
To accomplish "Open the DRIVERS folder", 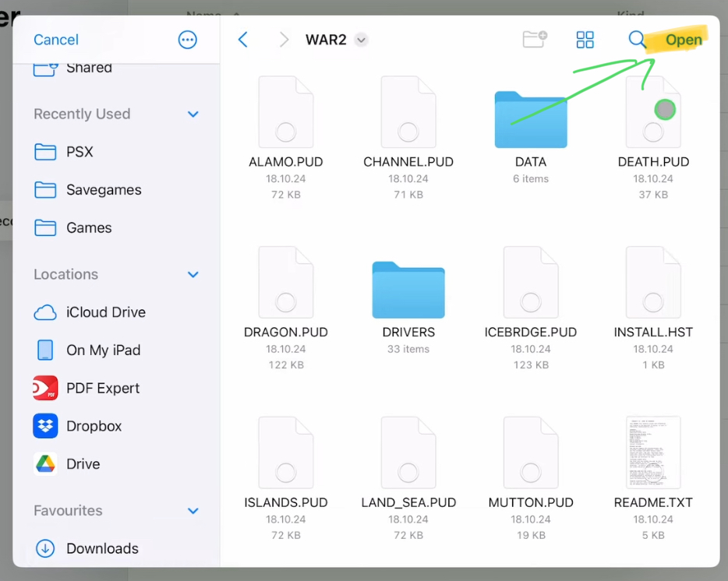I will 408,290.
